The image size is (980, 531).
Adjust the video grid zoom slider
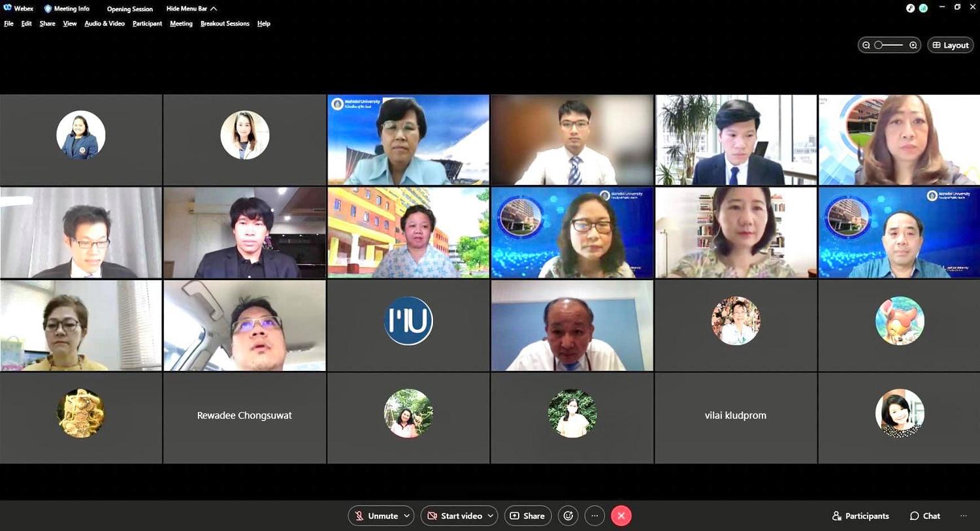[889, 45]
